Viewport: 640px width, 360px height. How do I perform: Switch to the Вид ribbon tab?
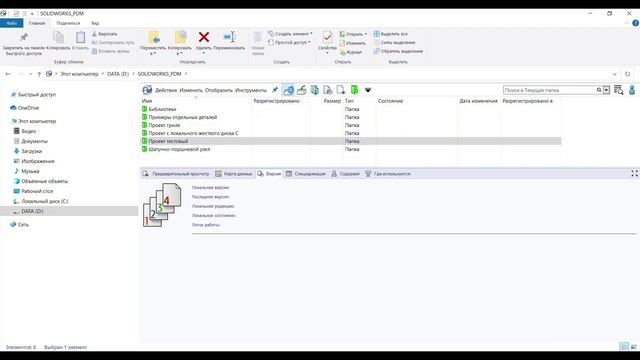[95, 23]
